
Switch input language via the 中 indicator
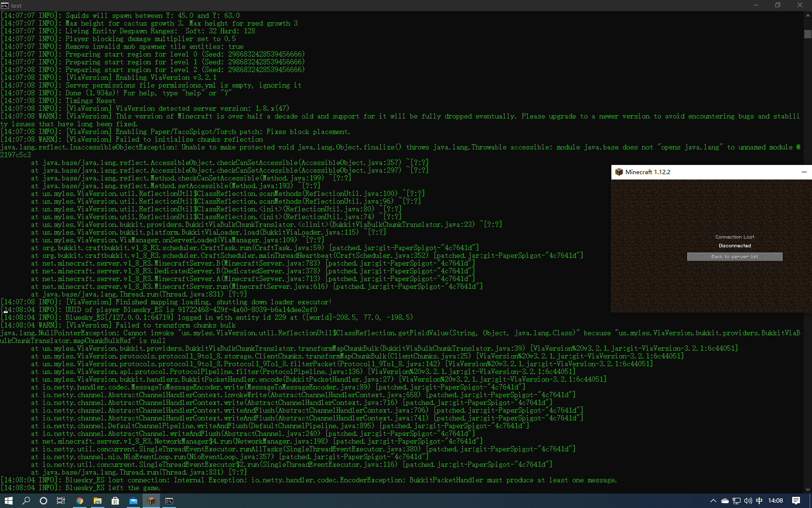(x=759, y=501)
